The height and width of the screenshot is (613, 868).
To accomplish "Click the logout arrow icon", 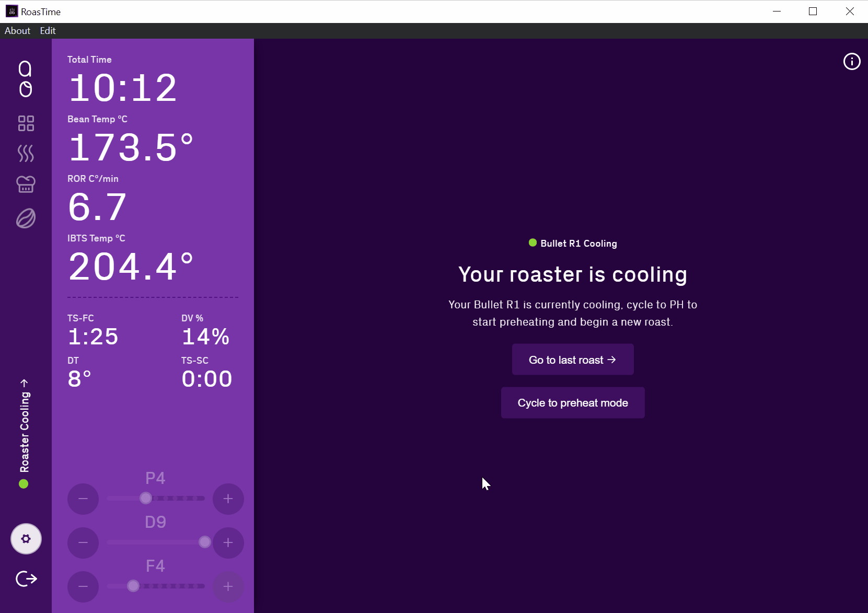I will pos(26,579).
